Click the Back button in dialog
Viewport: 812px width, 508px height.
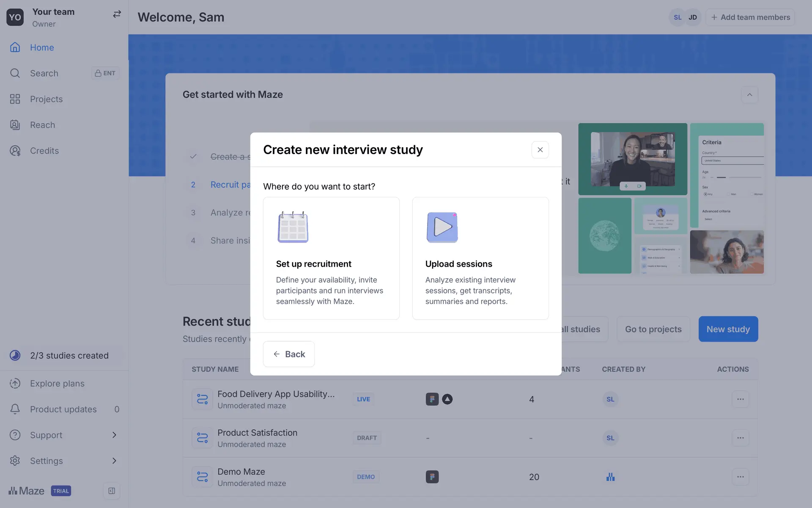(289, 354)
